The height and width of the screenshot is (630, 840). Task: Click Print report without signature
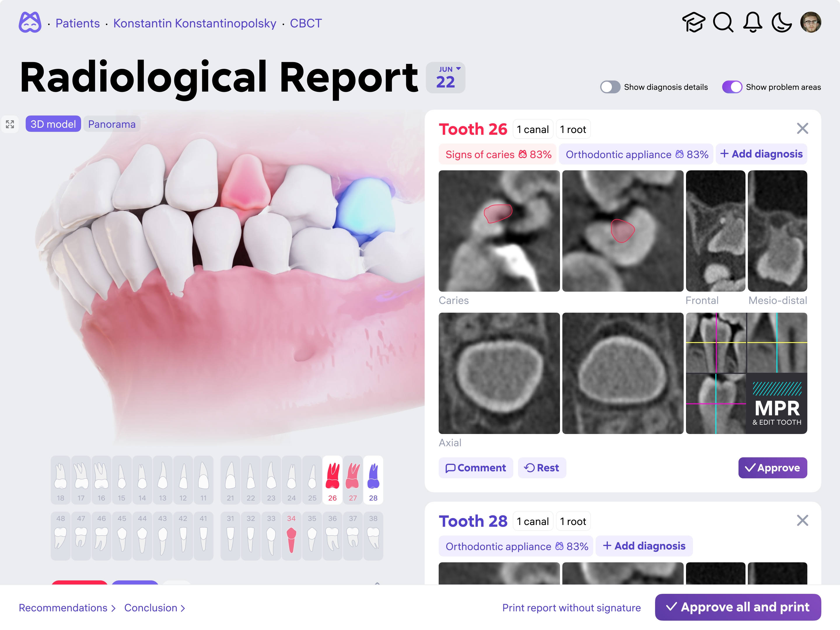(571, 608)
